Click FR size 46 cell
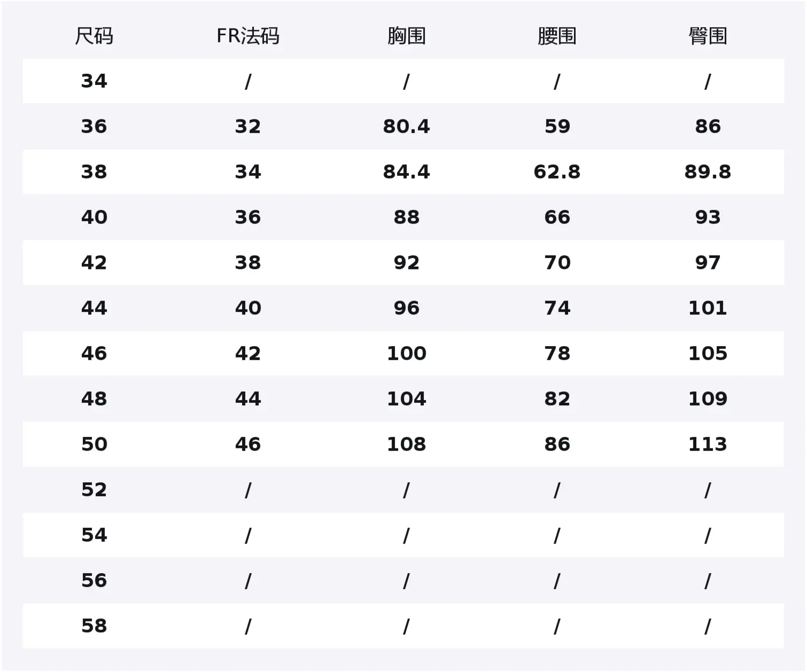The height and width of the screenshot is (672, 807). pos(247,444)
